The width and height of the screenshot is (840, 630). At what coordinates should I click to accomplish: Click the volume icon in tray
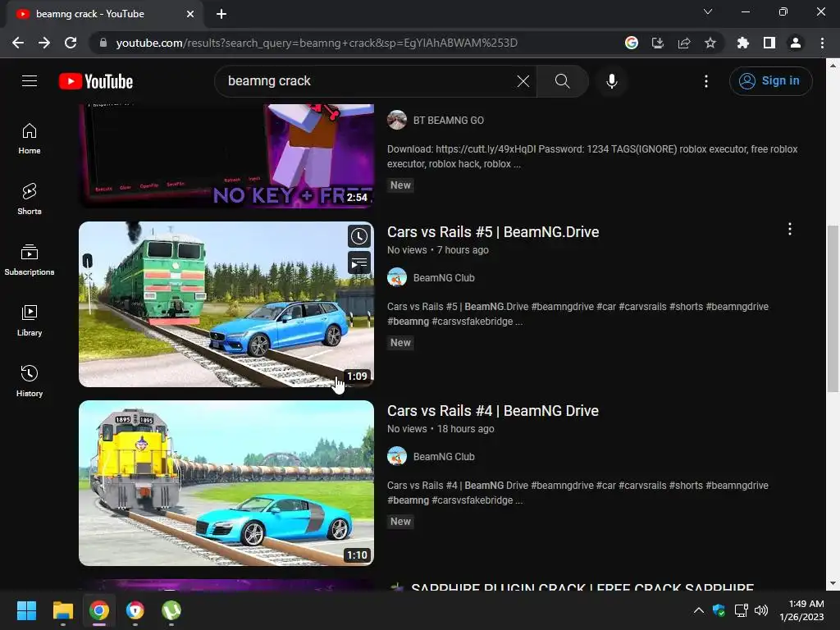(760, 610)
